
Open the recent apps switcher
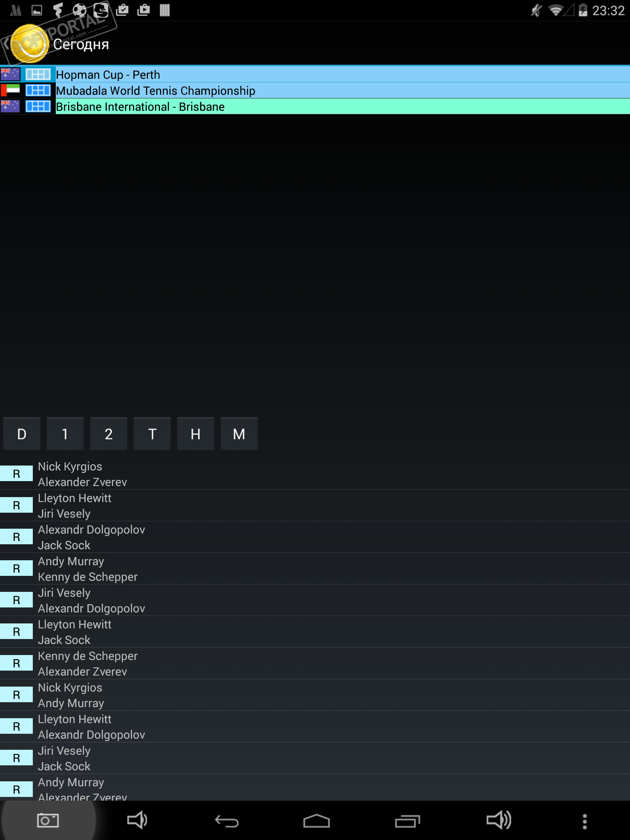[407, 821]
